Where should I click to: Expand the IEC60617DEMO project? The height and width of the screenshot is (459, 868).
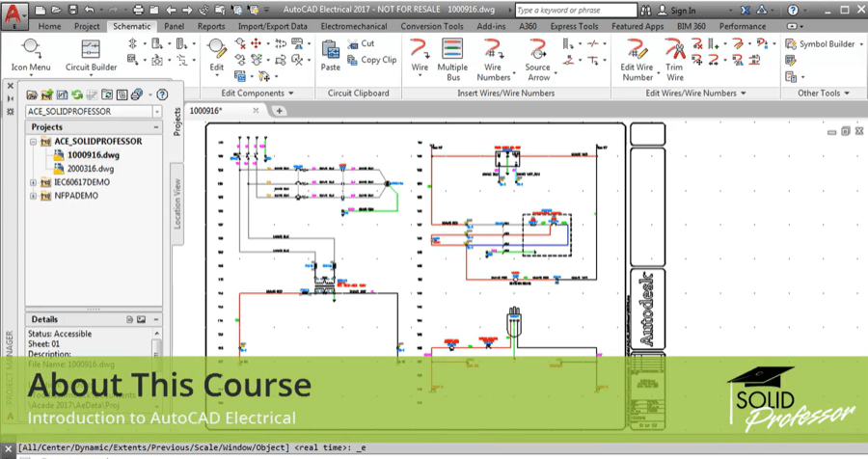[33, 182]
